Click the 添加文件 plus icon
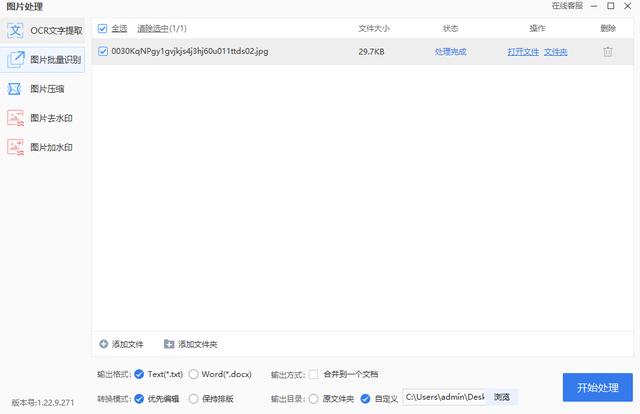640x414 pixels. [x=104, y=344]
